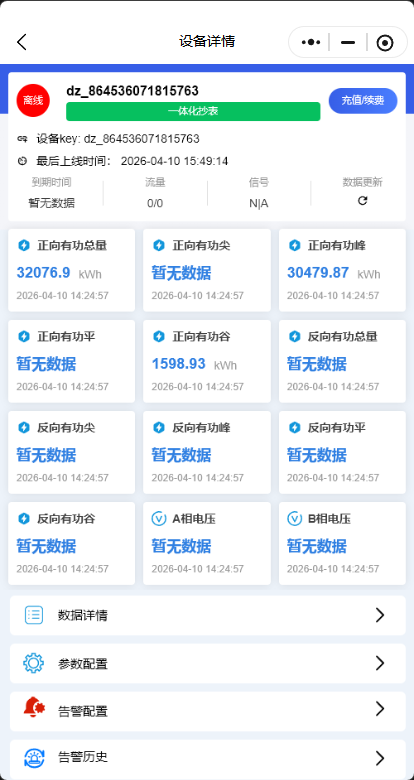
Task: Click the value 30479.87
Action: (318, 273)
